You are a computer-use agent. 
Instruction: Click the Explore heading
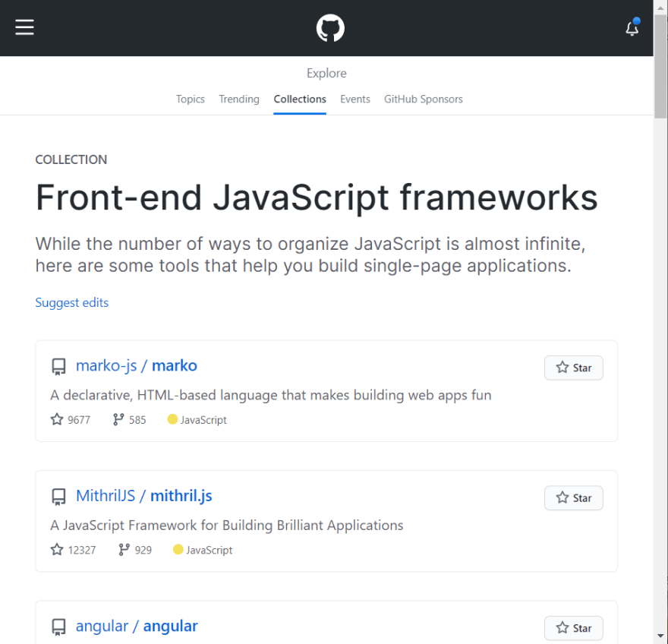(x=326, y=74)
